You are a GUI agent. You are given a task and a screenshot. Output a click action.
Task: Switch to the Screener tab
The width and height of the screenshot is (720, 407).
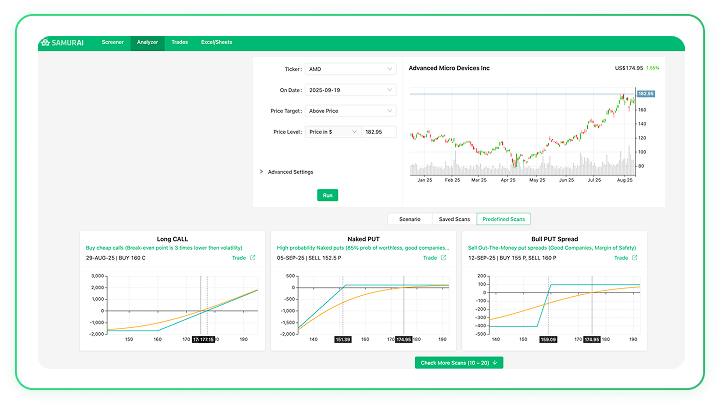pyautogui.click(x=113, y=43)
